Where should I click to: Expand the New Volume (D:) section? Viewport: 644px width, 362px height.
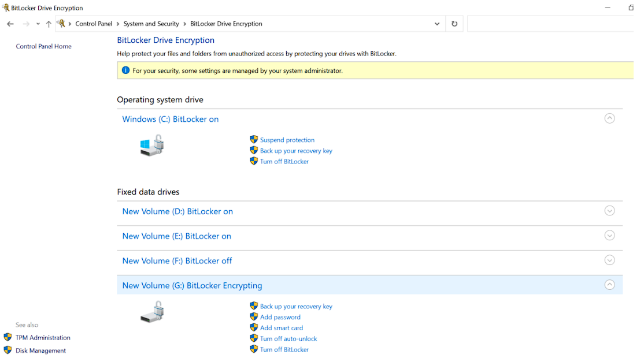pyautogui.click(x=609, y=211)
